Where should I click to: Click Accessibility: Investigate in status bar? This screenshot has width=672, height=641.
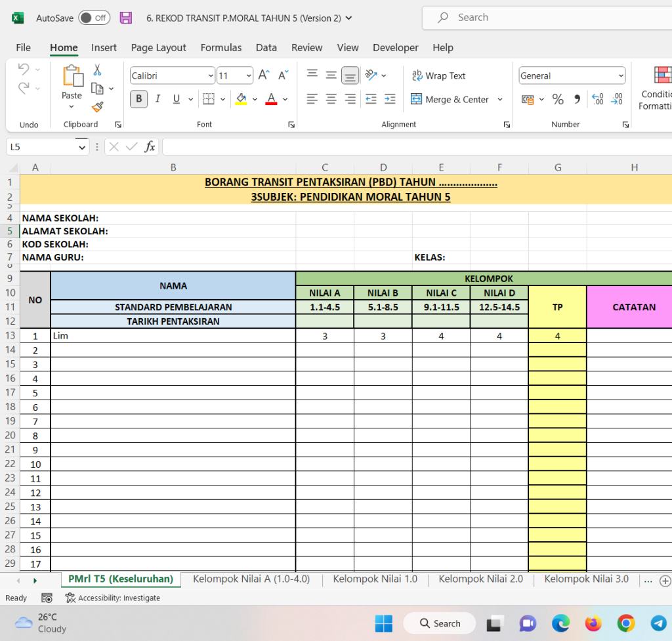pos(112,598)
